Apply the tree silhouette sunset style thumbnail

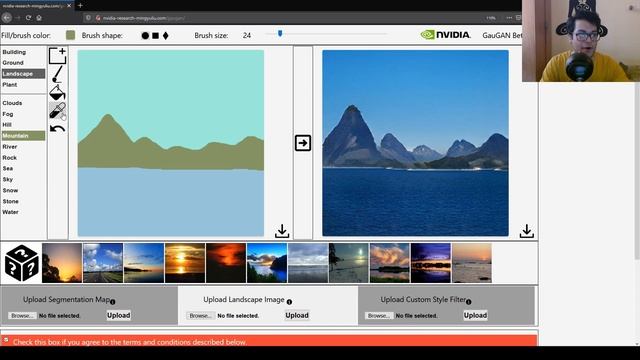pos(62,263)
